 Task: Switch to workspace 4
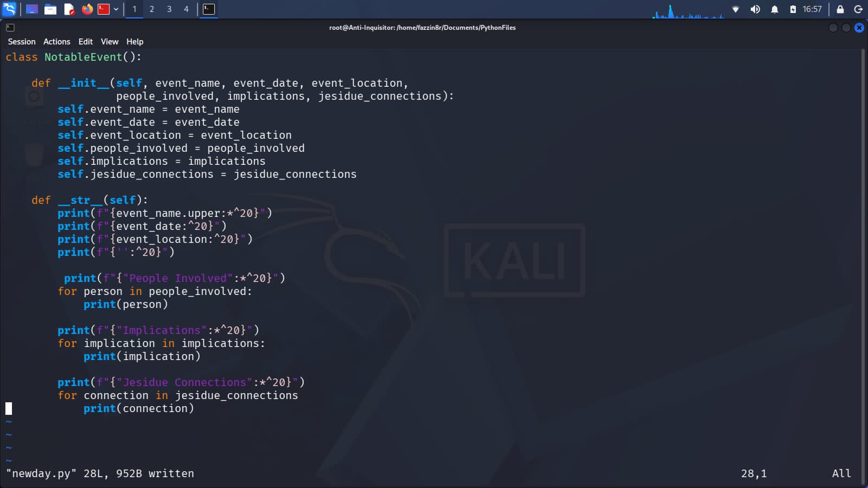click(x=186, y=9)
